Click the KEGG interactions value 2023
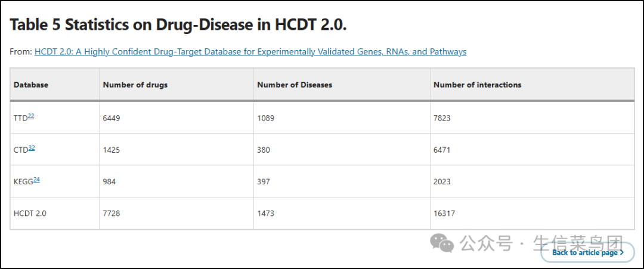This screenshot has width=644, height=269. pos(442,181)
